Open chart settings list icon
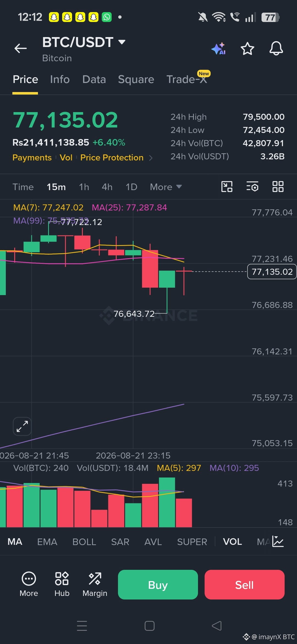 tap(252, 187)
